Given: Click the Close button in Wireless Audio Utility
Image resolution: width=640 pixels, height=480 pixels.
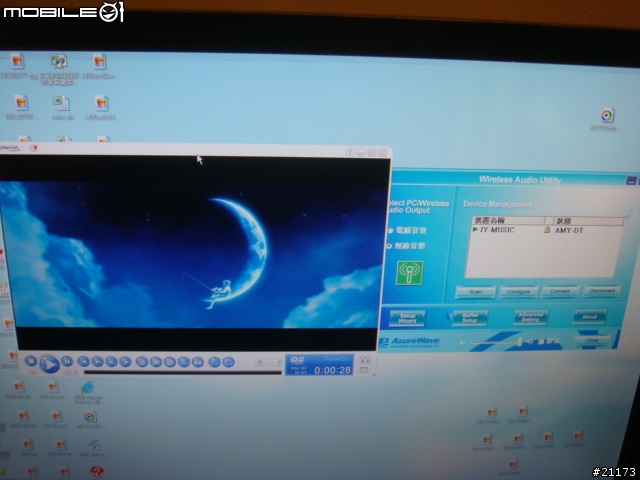Looking at the screenshot, I should 592,340.
